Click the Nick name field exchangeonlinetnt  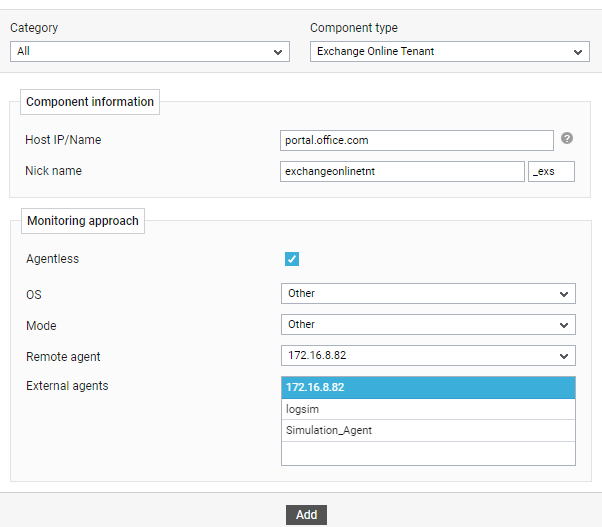click(402, 172)
